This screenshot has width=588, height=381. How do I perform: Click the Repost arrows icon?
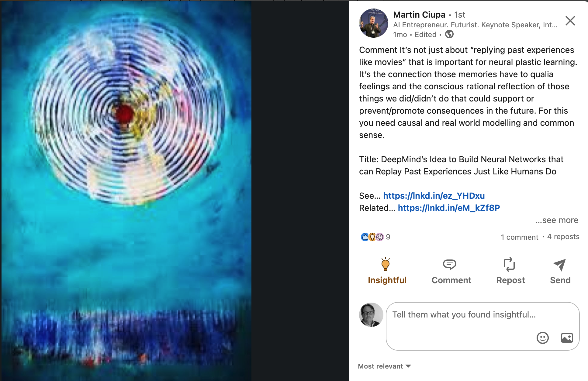pyautogui.click(x=509, y=264)
